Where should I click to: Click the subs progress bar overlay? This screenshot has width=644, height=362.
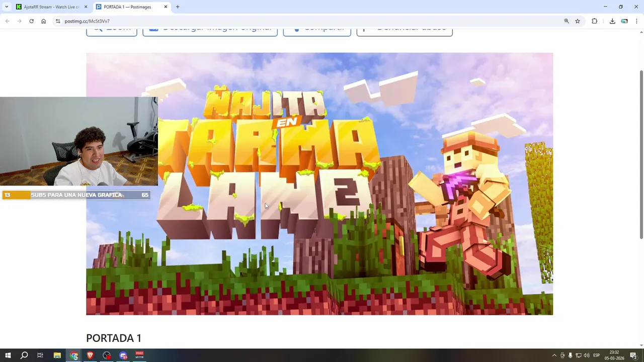(x=76, y=195)
